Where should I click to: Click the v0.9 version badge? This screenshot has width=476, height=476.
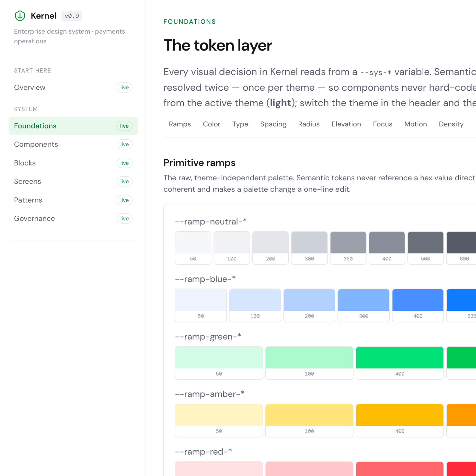tap(72, 16)
